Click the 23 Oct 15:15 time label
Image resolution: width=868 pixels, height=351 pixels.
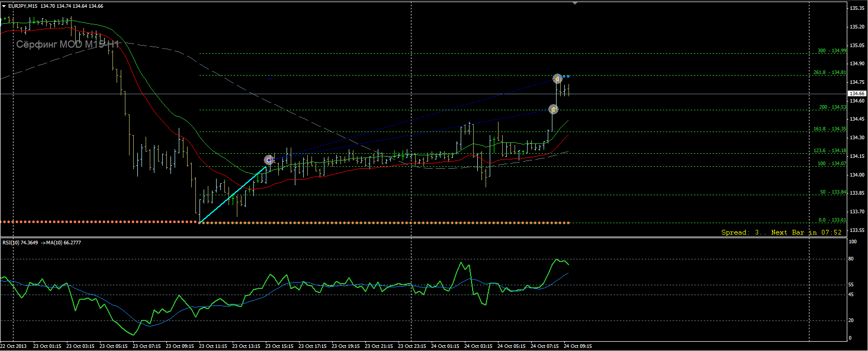pyautogui.click(x=279, y=346)
